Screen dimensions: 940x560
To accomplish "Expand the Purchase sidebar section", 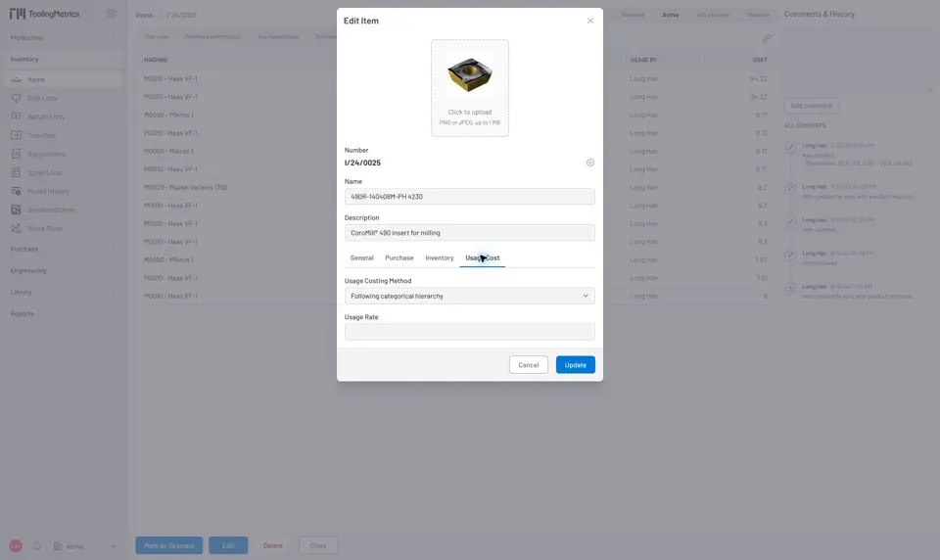I will click(x=63, y=249).
